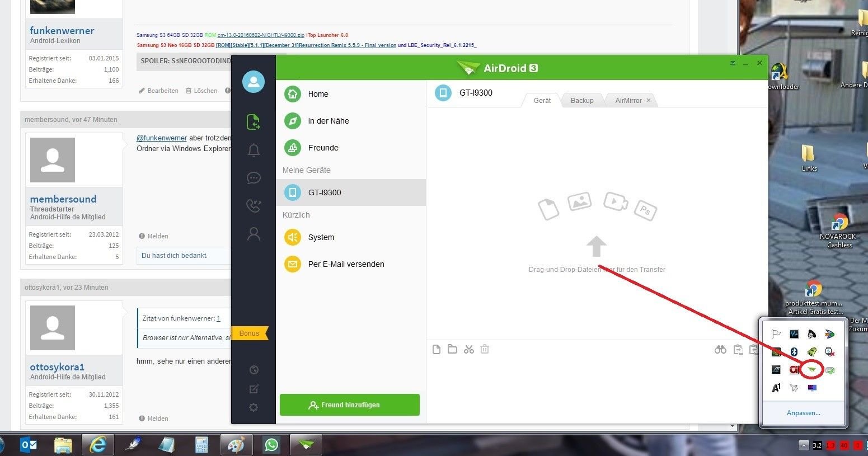868x456 pixels.
Task: Open Per E-Mail versenden entry
Action: (x=351, y=264)
